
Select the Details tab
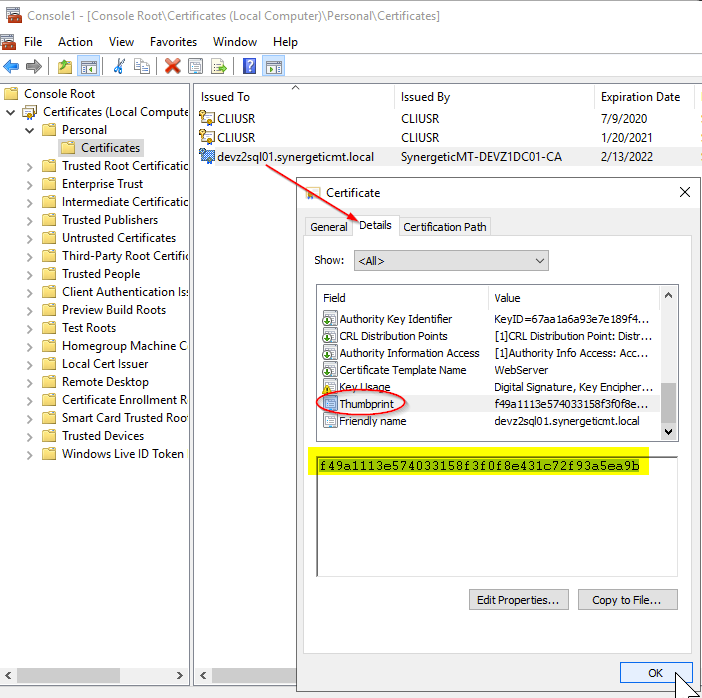[x=375, y=225]
